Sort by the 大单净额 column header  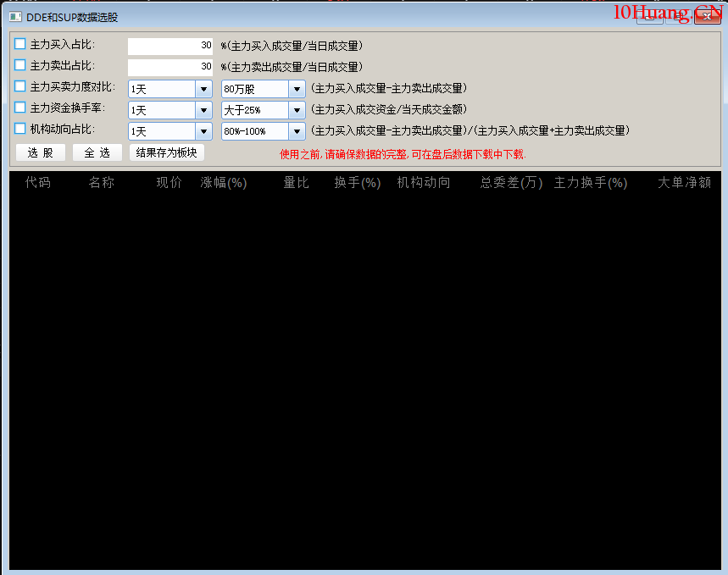(x=685, y=182)
